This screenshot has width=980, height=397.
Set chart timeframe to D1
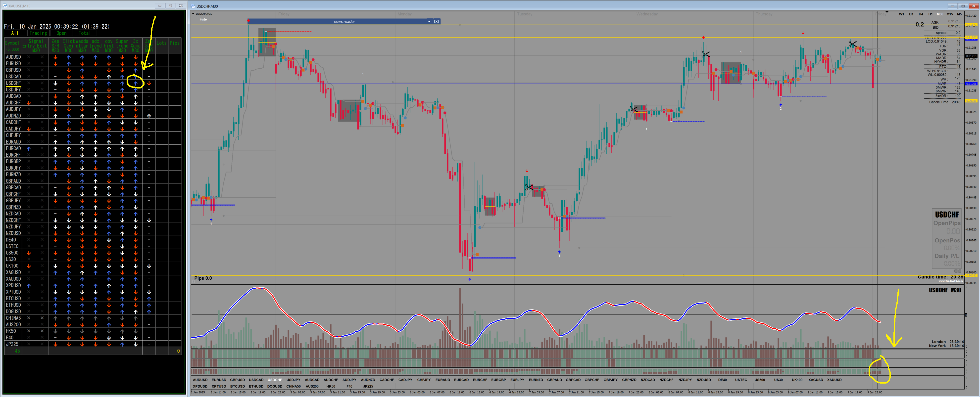pyautogui.click(x=911, y=14)
